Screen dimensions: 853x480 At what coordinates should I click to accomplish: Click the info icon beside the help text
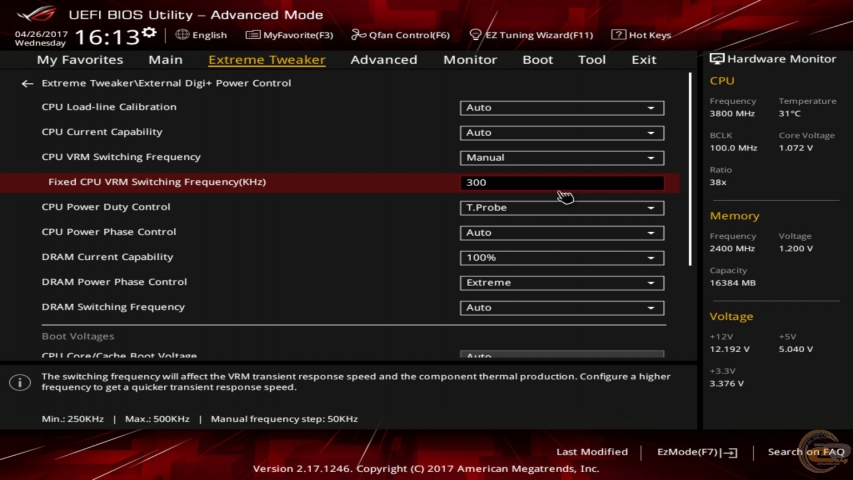click(20, 383)
